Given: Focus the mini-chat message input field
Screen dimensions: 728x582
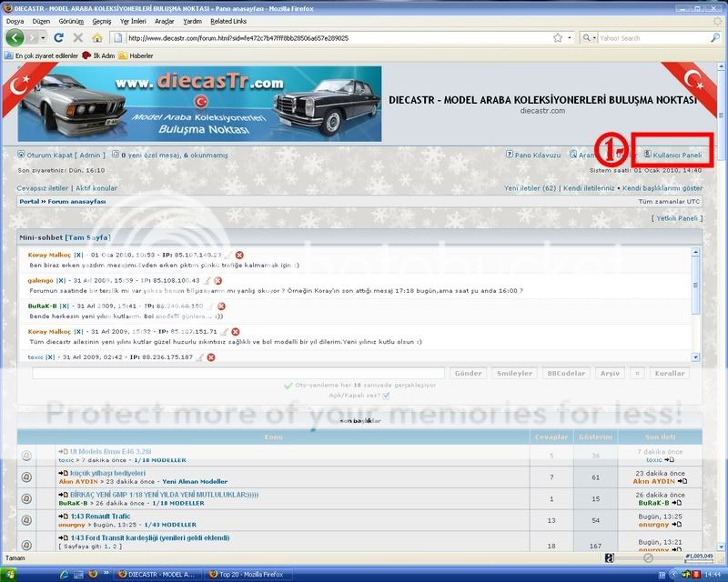Looking at the screenshot, I should pos(238,374).
